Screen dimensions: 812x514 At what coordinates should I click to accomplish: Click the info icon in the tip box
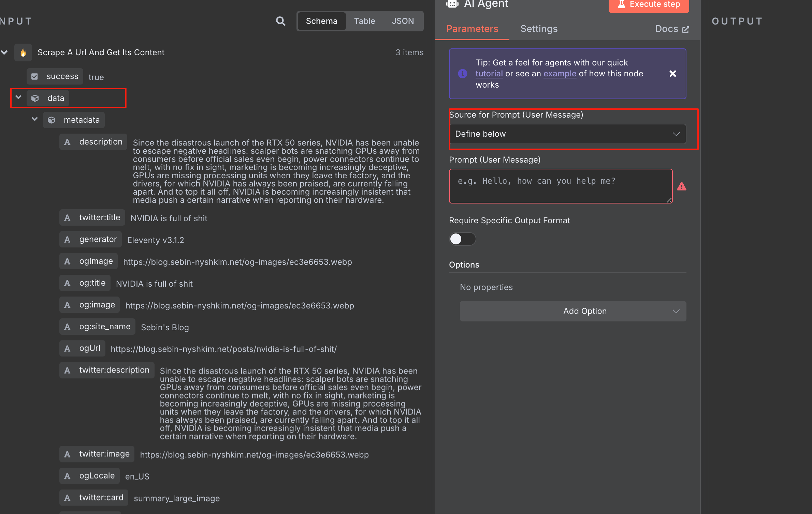coord(462,74)
